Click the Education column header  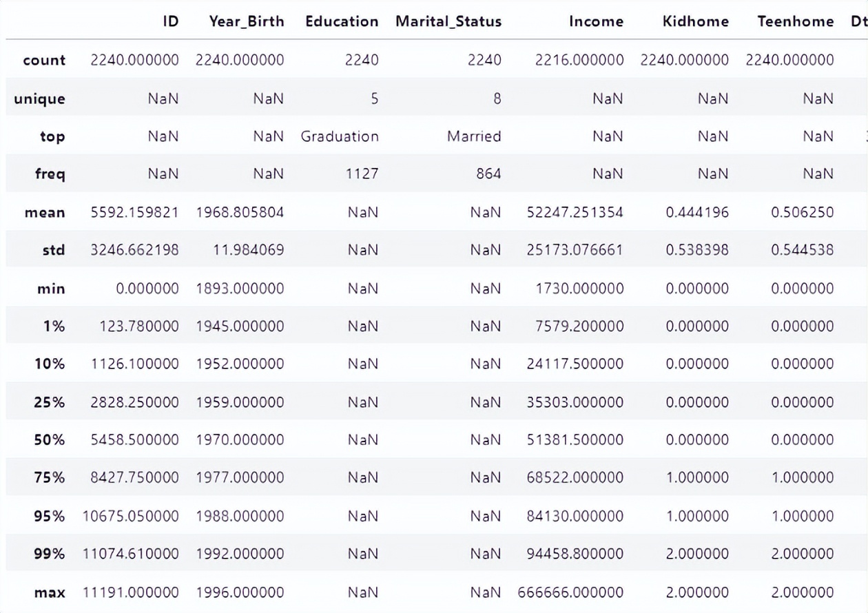point(342,21)
